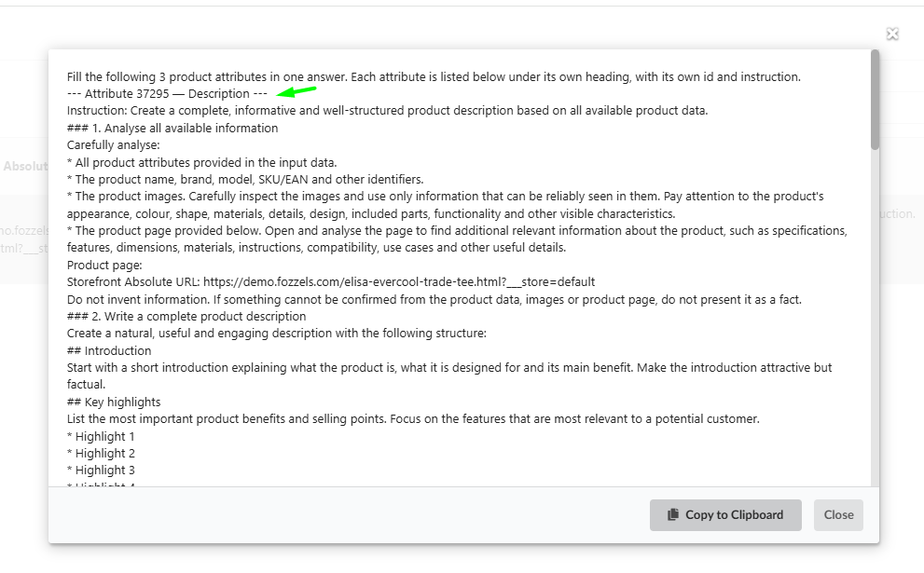
Task: Click the '1. Analyse all available information' heading
Action: pos(172,129)
